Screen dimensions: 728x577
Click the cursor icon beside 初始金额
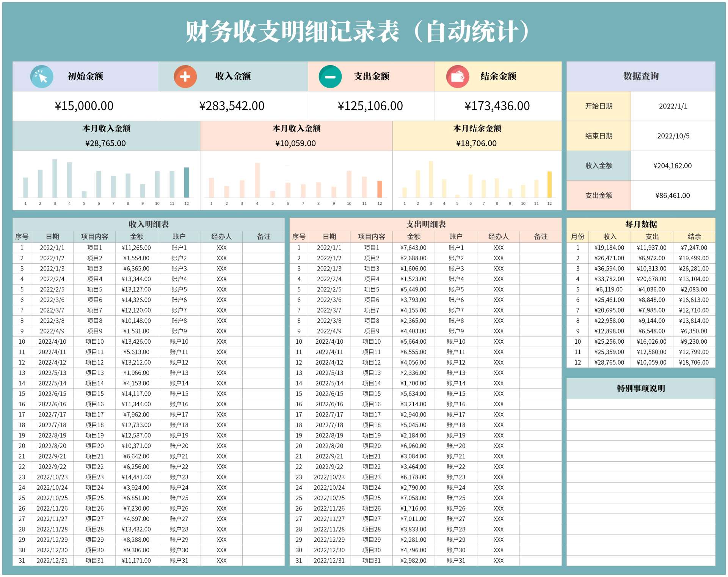coord(42,76)
